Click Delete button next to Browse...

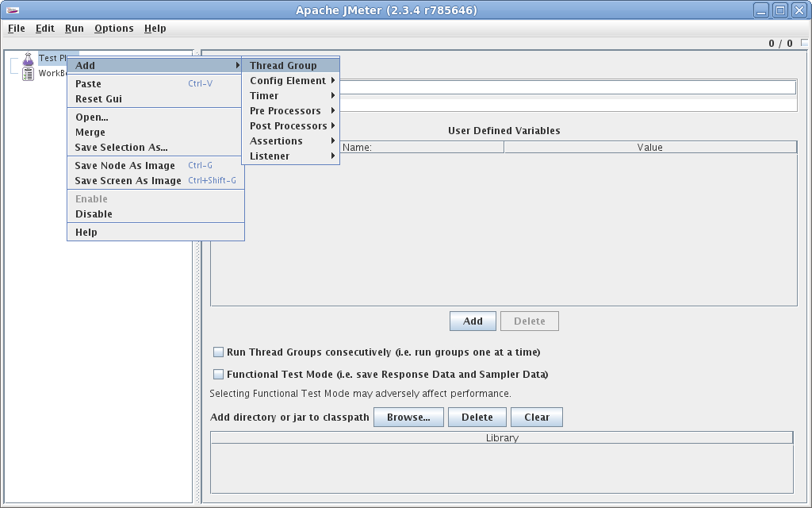click(x=477, y=418)
